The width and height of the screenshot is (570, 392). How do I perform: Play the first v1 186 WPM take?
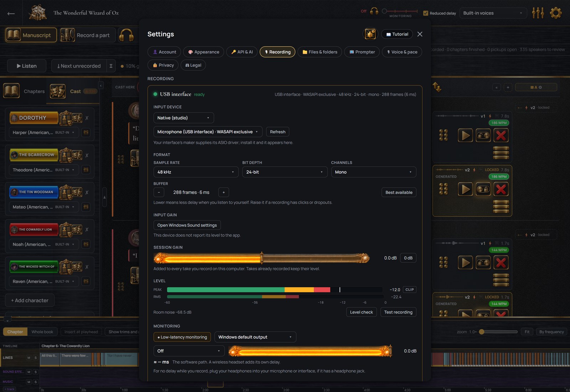tap(465, 135)
